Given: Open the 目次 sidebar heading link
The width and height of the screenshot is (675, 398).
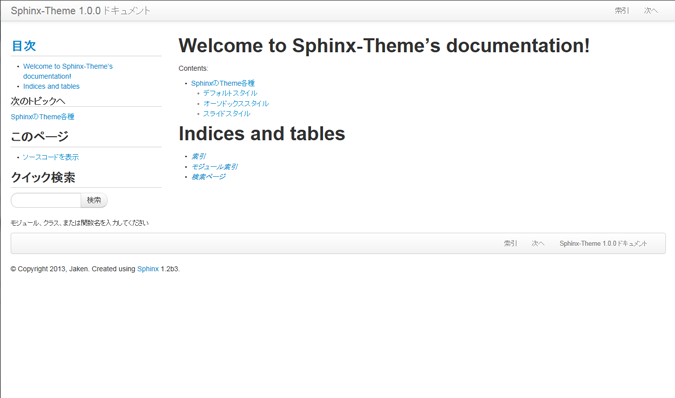Looking at the screenshot, I should tap(23, 46).
